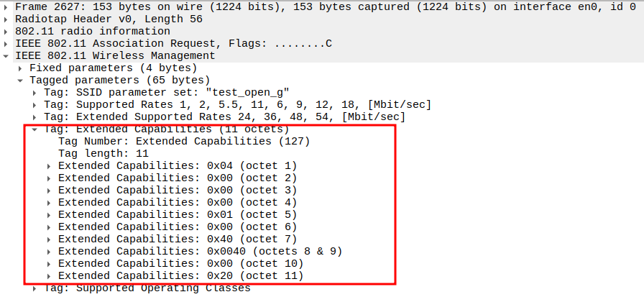644x297 pixels.
Task: Select the Tag Number 127 line
Action: [183, 141]
